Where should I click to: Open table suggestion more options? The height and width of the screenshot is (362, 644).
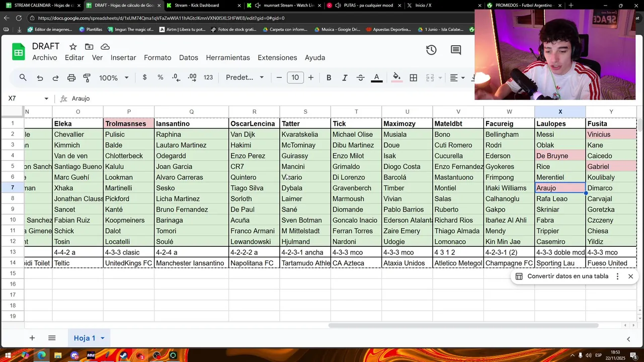(617, 276)
